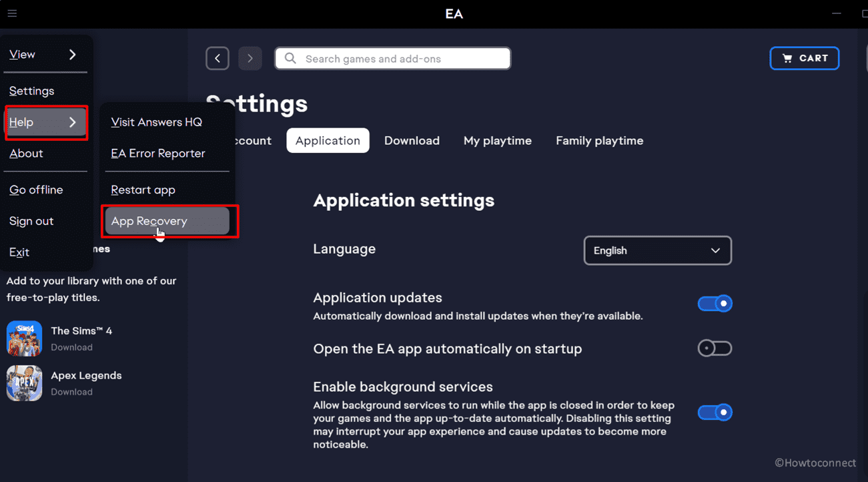Select App Recovery option
The height and width of the screenshot is (482, 868).
tap(167, 221)
